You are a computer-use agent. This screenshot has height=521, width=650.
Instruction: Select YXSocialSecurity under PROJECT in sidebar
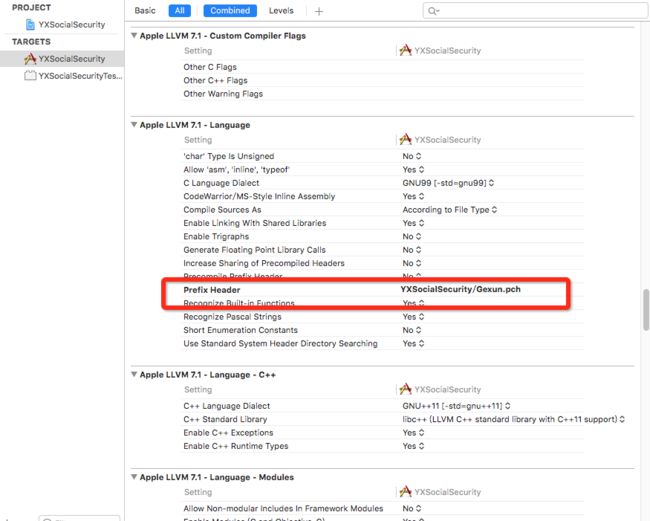tap(72, 24)
